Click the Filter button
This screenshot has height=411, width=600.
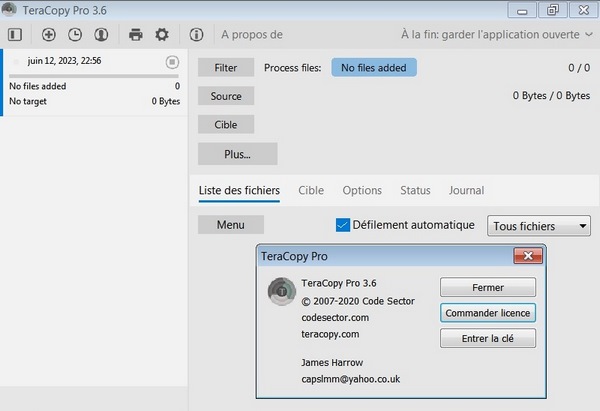226,68
